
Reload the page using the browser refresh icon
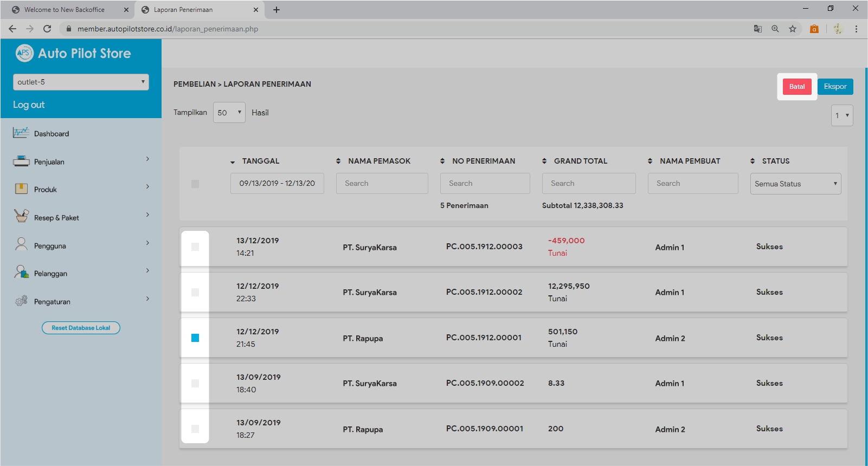coord(47,29)
